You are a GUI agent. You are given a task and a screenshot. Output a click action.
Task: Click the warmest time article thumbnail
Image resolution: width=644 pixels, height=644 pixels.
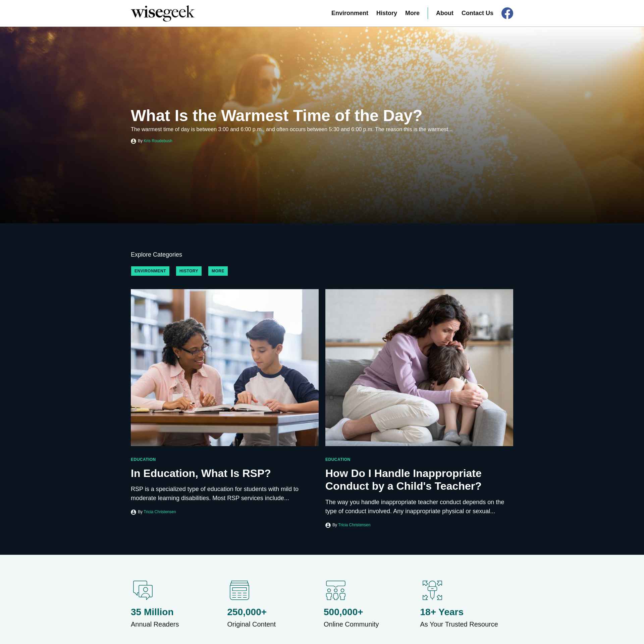(322, 124)
